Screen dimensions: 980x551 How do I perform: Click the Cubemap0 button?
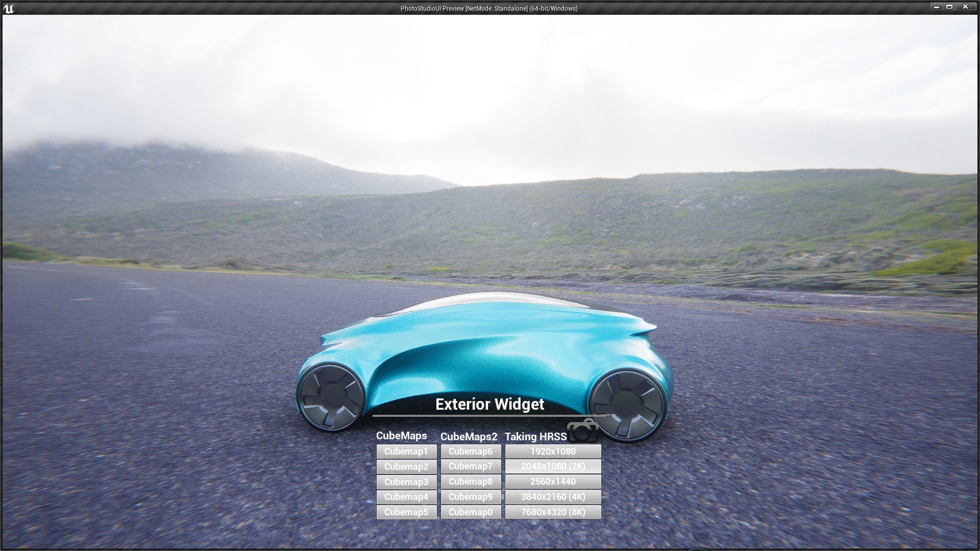[x=471, y=512]
